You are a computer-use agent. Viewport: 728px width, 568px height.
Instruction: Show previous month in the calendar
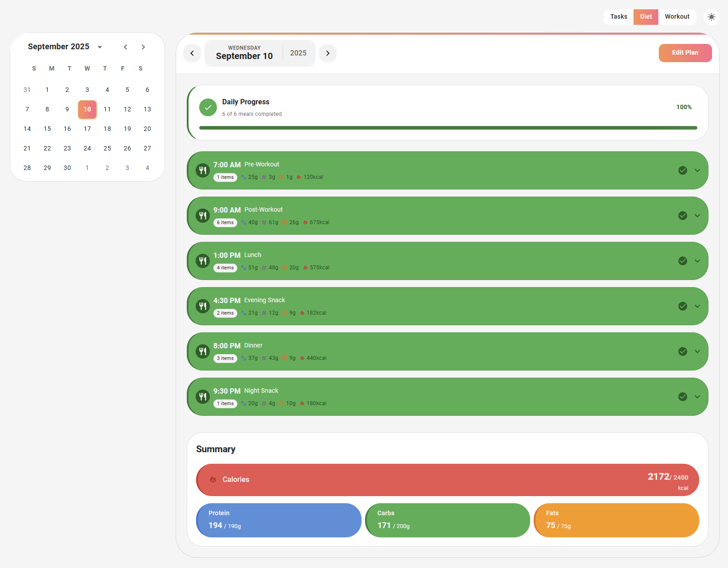tap(126, 47)
